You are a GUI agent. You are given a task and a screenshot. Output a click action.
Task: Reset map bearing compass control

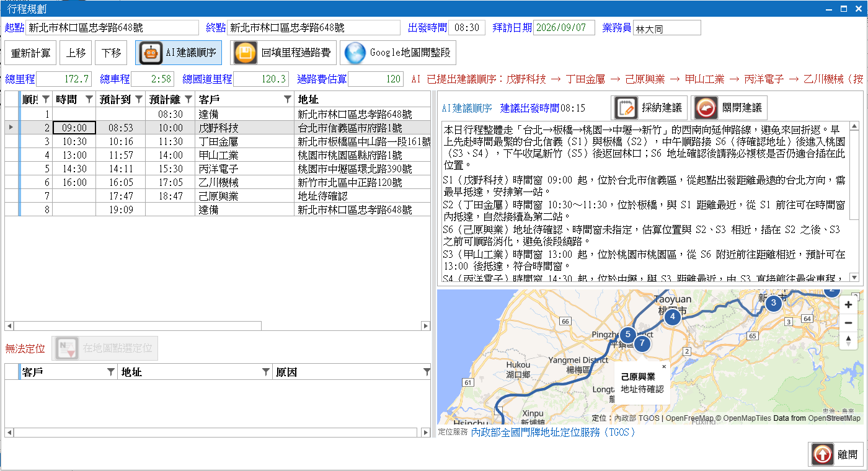pos(848,340)
